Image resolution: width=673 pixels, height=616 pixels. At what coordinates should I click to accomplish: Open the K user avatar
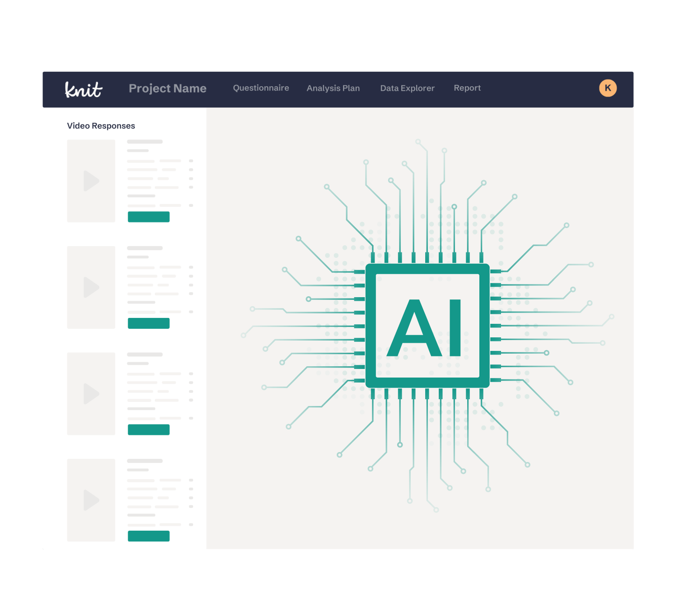click(x=608, y=88)
